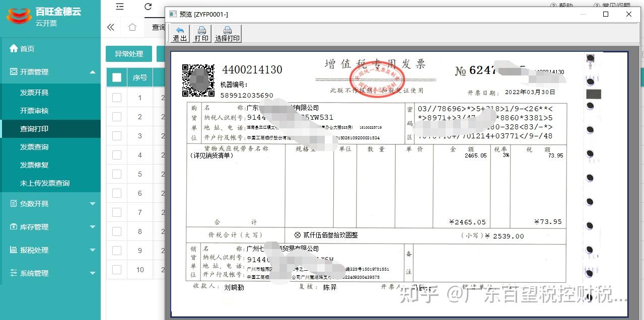This screenshot has height=320, width=644.
Task: Expand the 系统管理 sidebar section
Action: point(50,273)
